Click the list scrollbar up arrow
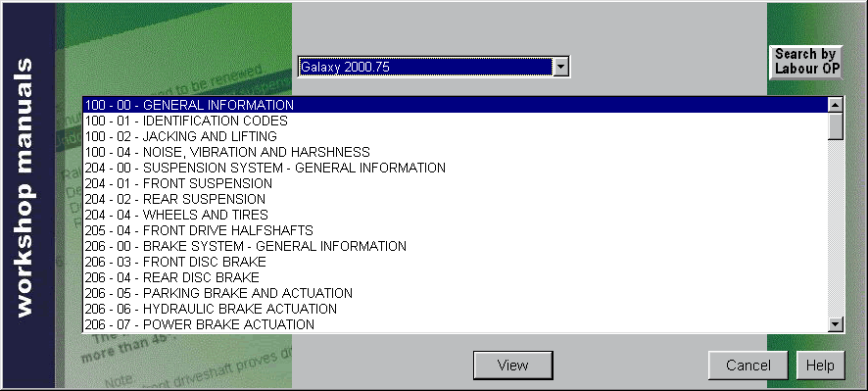The image size is (868, 391). point(836,105)
